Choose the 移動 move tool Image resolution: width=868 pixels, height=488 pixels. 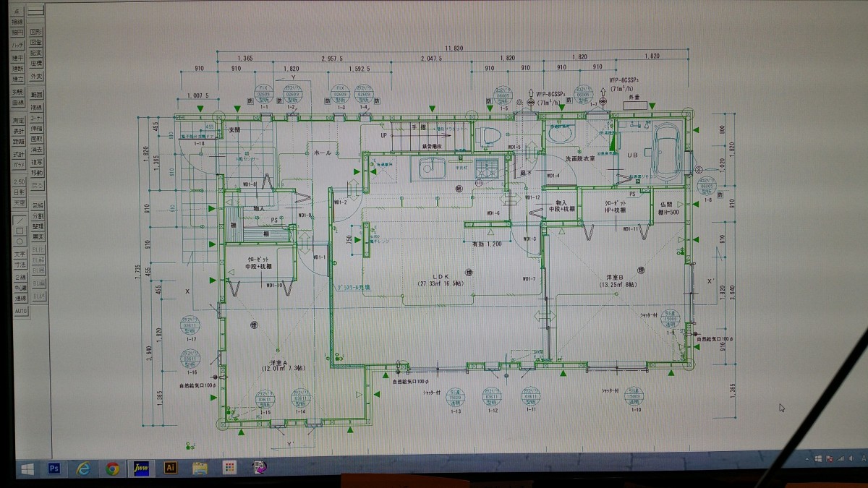pos(37,172)
